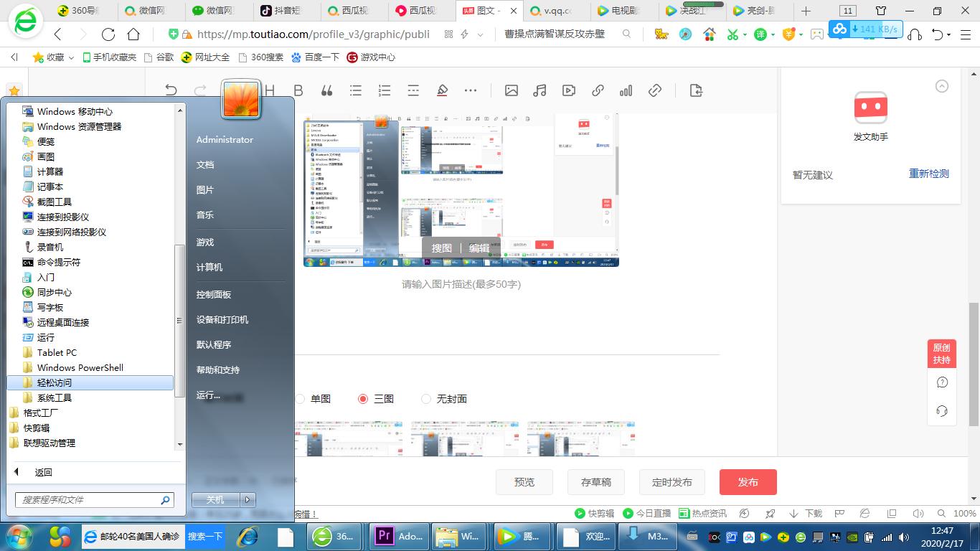Open the more options ellipsis in toolbar

[x=471, y=90]
